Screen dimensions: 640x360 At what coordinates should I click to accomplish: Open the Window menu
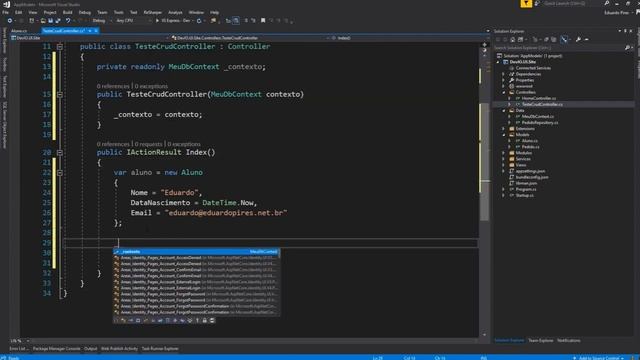point(196,13)
